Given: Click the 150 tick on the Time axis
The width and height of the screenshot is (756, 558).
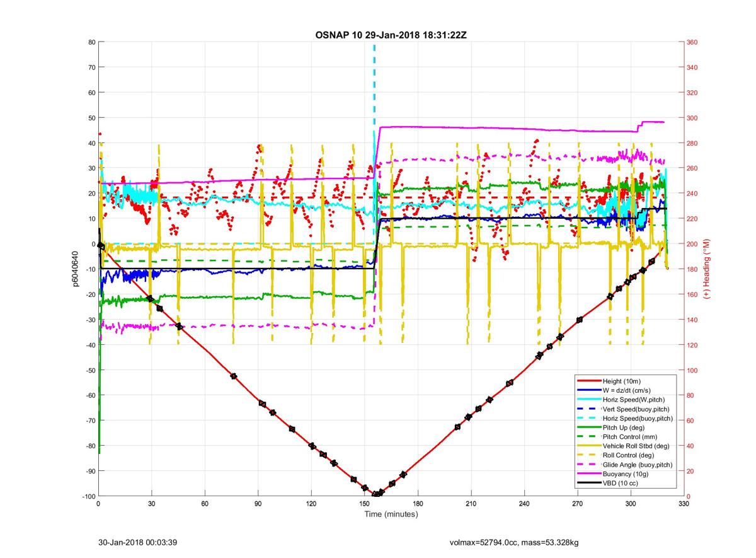Looking at the screenshot, I should (x=364, y=504).
